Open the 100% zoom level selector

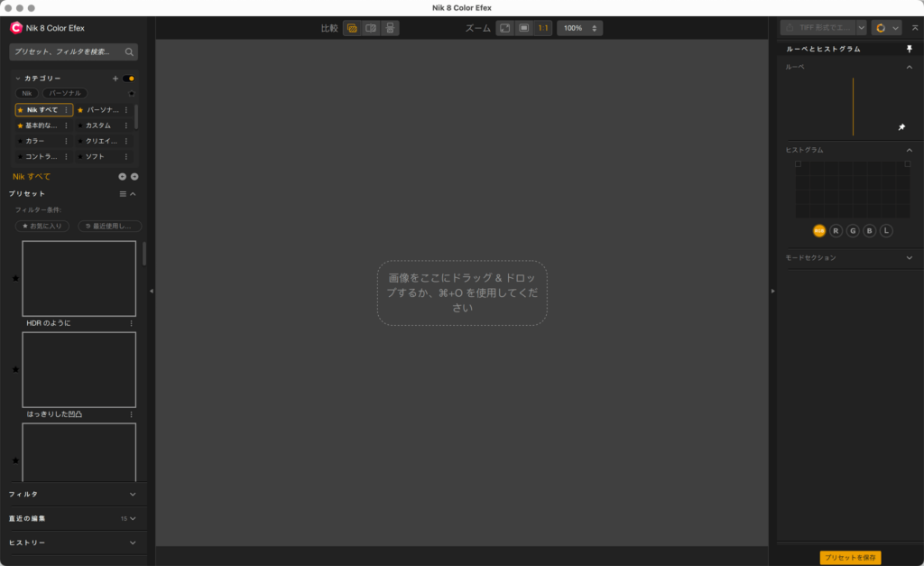579,28
